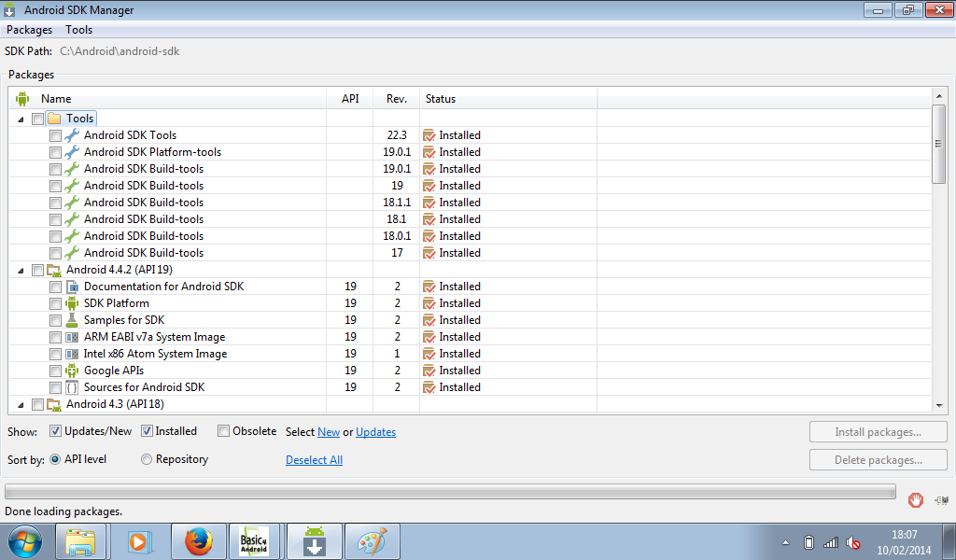Screen dimensions: 956x560
Task: Open Paint from the taskbar
Action: tap(372, 541)
